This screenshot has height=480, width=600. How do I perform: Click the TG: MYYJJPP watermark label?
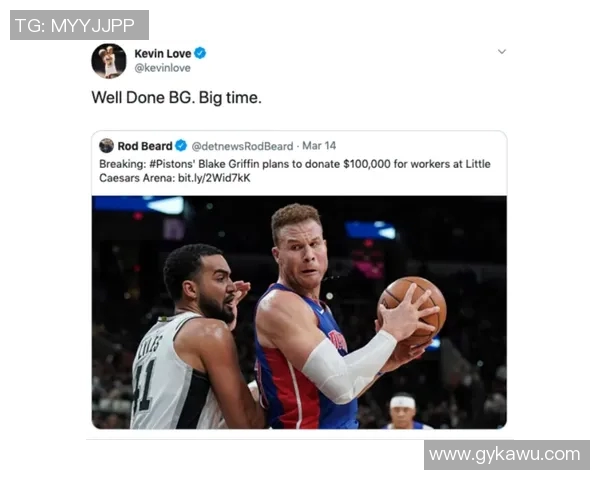tap(79, 25)
